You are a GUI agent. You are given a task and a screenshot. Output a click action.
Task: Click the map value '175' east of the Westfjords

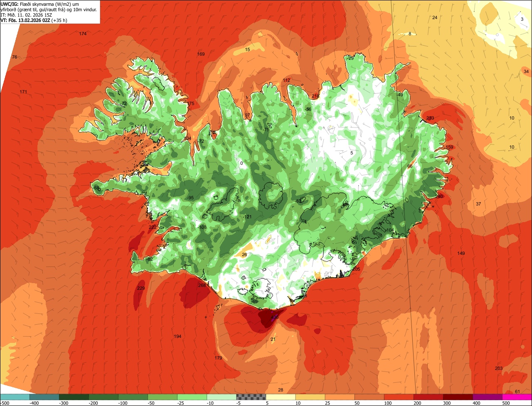190,103
